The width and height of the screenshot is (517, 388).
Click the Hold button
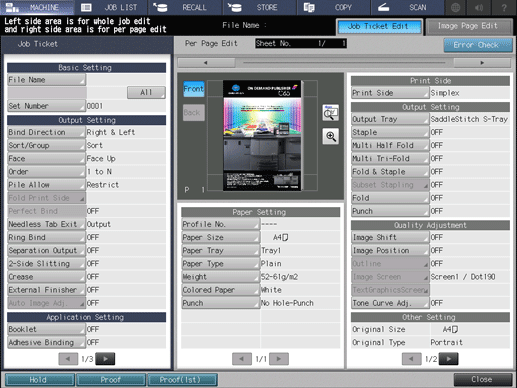(39, 380)
